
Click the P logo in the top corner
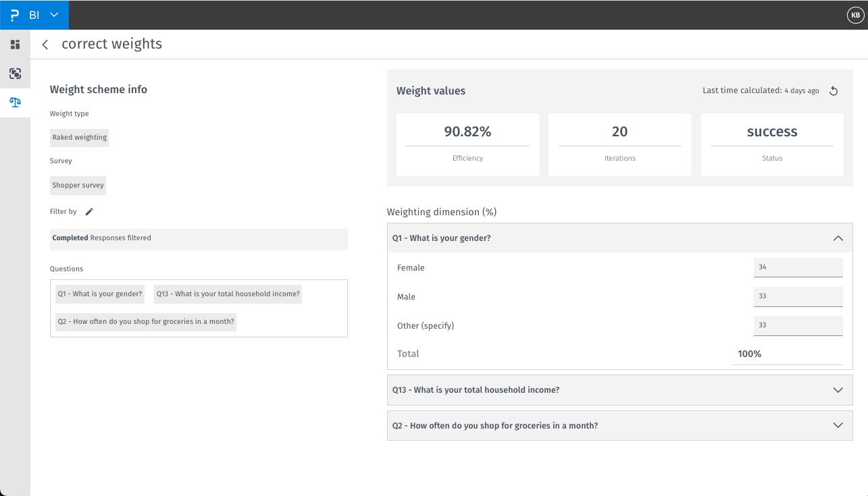[x=13, y=14]
